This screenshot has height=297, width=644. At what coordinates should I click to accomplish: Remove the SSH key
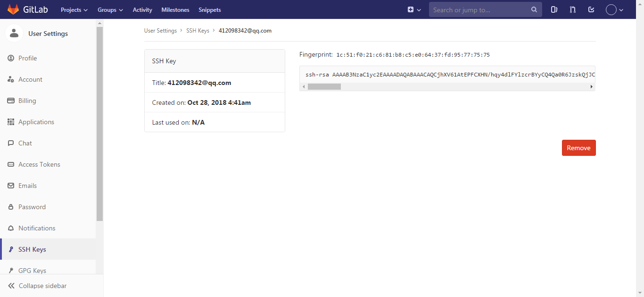[578, 147]
